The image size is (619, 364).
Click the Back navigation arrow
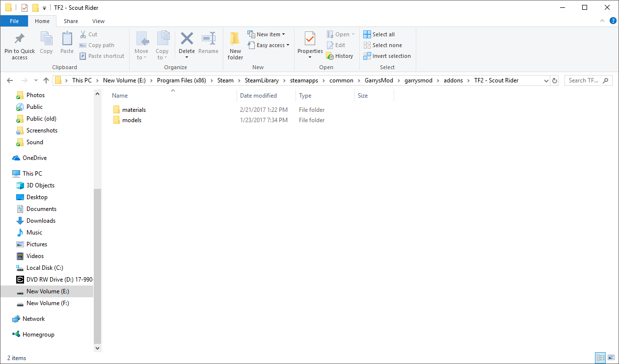point(11,80)
